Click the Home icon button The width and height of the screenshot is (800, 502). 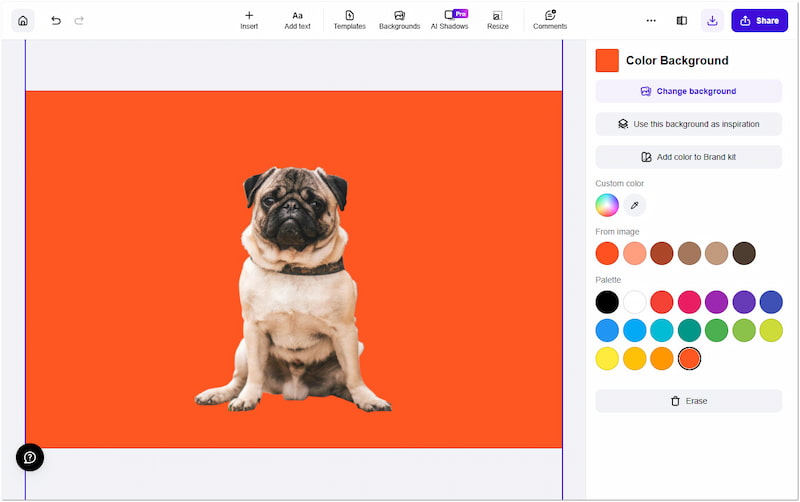point(22,20)
